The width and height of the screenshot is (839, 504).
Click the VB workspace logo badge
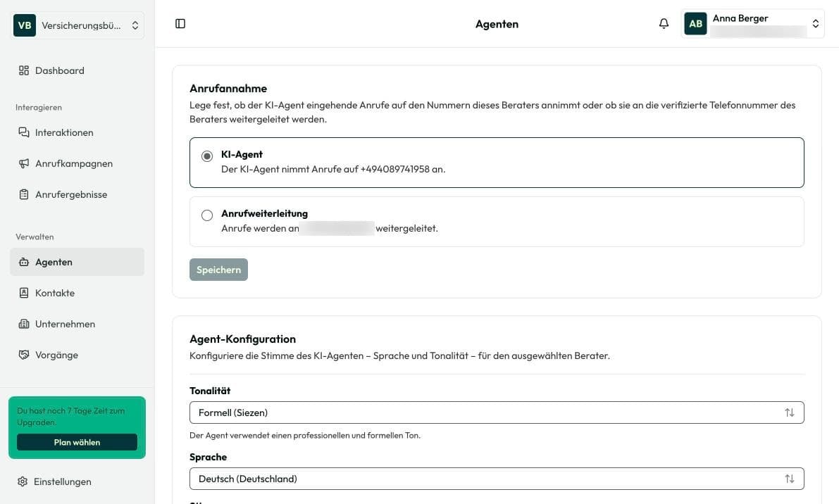click(25, 25)
